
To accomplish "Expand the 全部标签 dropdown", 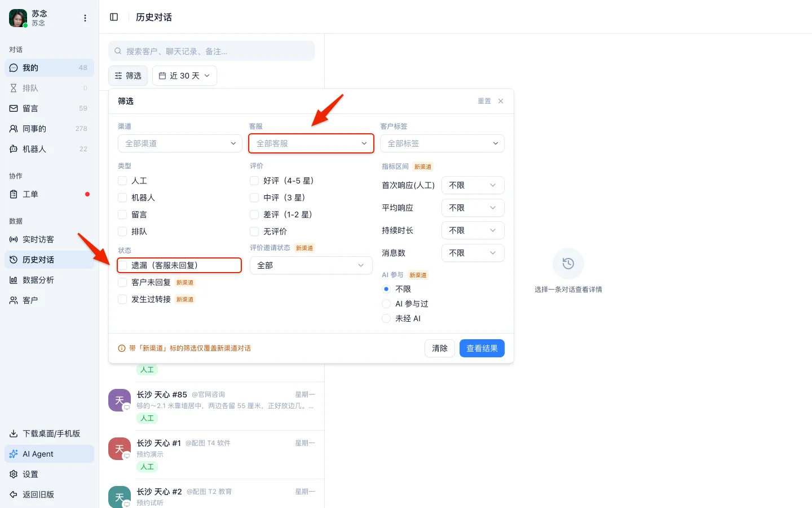I will pyautogui.click(x=442, y=143).
